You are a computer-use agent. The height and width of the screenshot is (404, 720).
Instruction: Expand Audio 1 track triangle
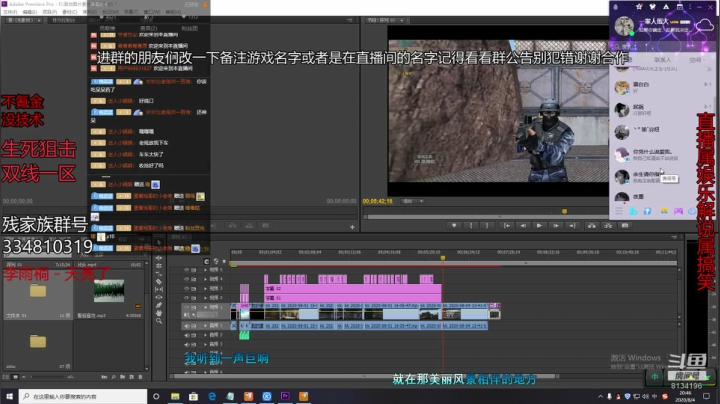pos(206,325)
